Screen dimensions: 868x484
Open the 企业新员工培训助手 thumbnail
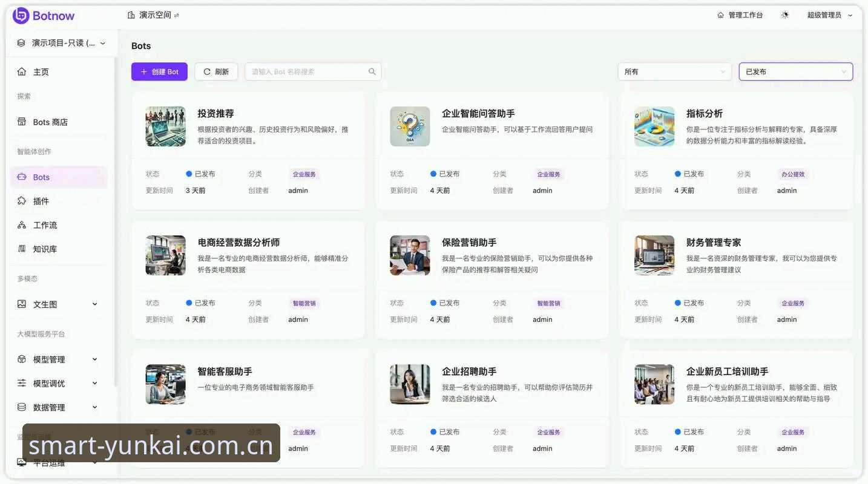654,384
